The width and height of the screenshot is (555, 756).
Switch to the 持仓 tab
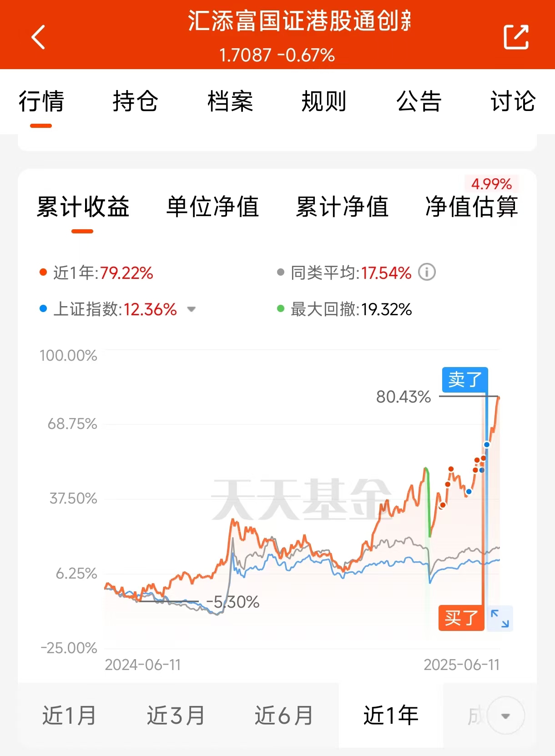[x=136, y=101]
